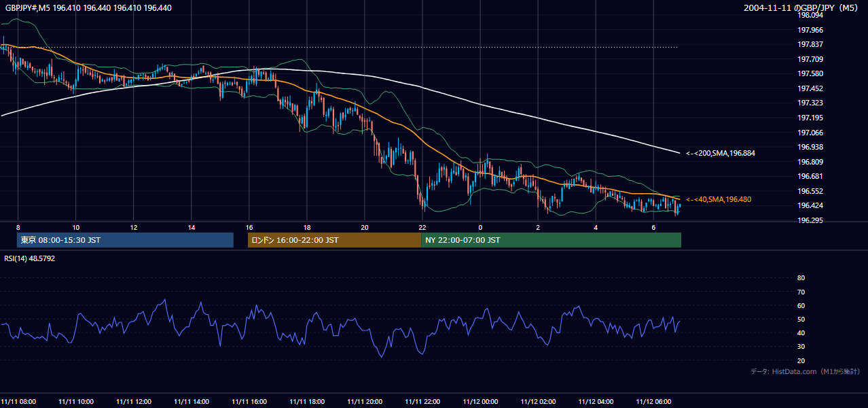Select the 11/11 12:00 date label
Image resolution: width=868 pixels, height=408 pixels.
[x=134, y=401]
